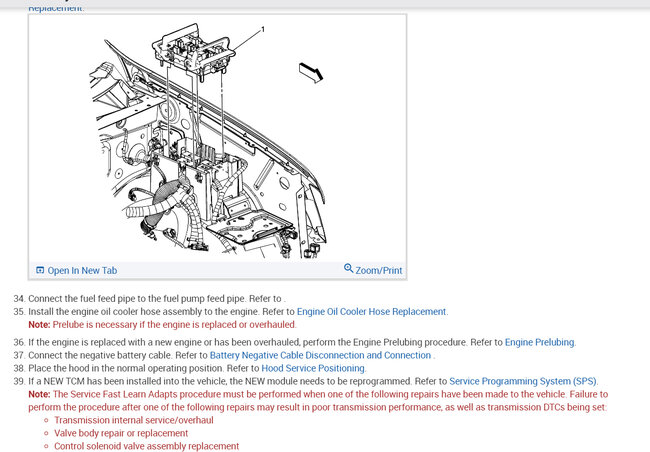Click 'Control solenoid valve assembly replacement' bullet

[x=147, y=446]
